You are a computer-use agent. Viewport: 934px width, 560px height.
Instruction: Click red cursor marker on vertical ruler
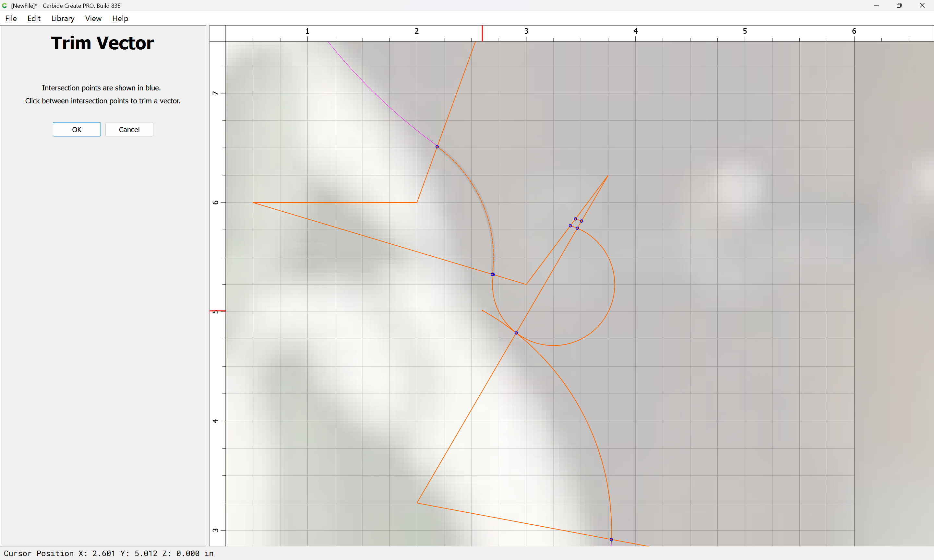218,311
